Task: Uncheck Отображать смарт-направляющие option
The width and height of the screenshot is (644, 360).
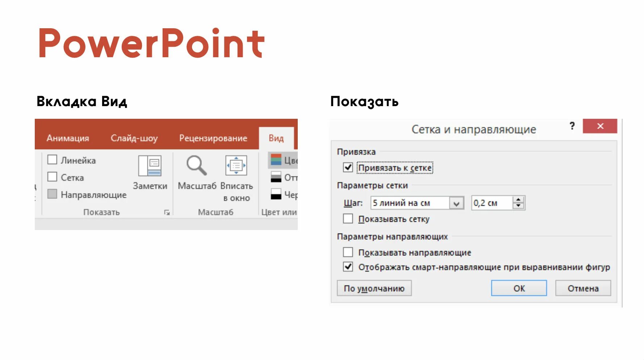Action: 348,267
